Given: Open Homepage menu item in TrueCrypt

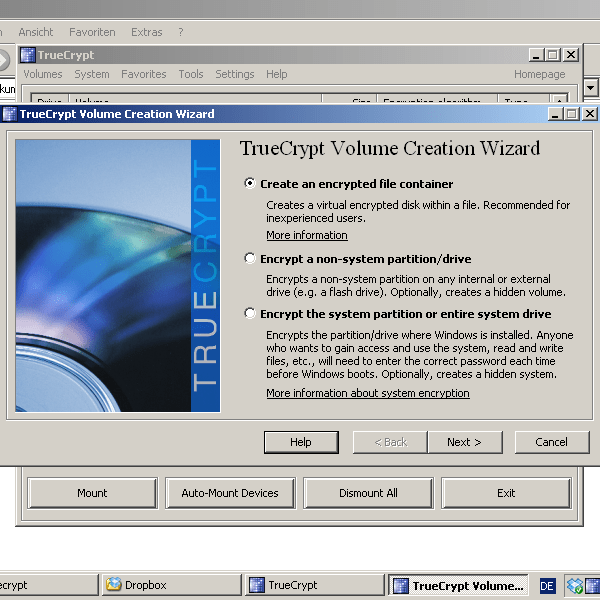Looking at the screenshot, I should coord(540,74).
